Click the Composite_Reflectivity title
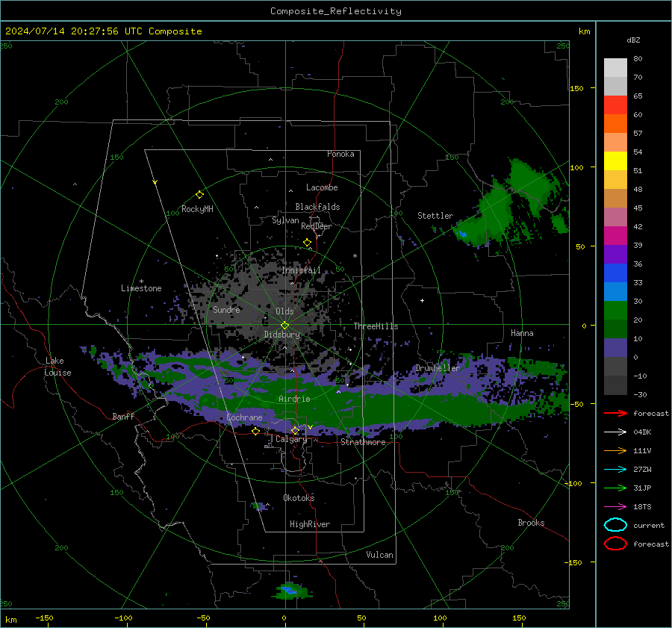The image size is (672, 628). (336, 11)
